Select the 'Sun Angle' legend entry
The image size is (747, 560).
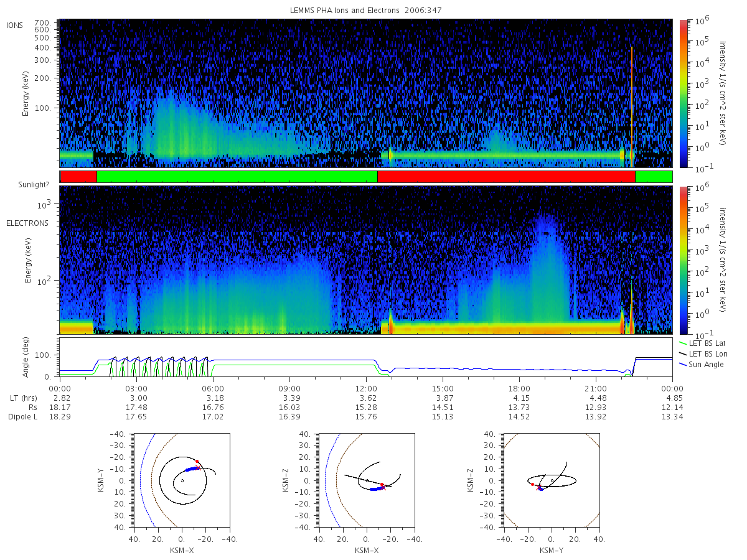[x=702, y=364]
